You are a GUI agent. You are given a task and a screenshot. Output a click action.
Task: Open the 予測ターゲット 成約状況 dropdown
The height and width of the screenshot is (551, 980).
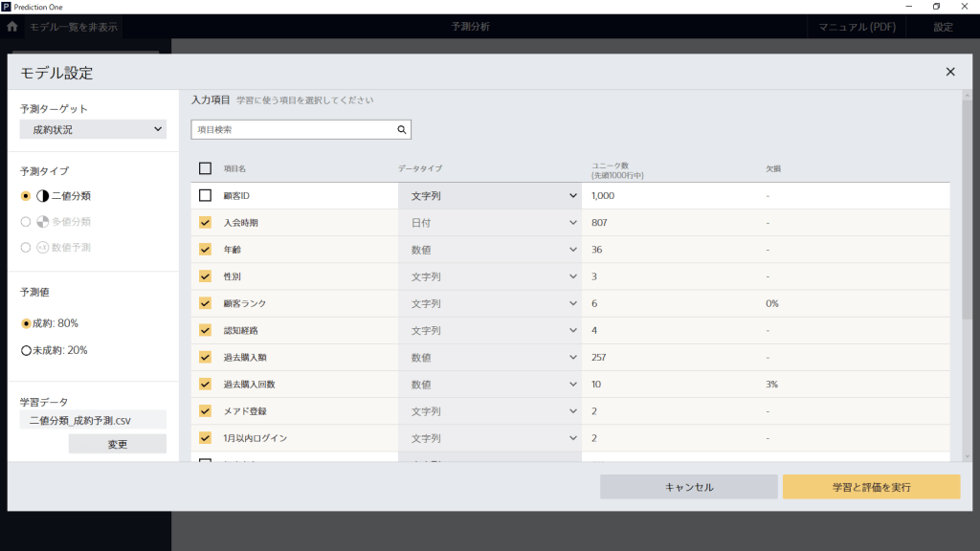tap(93, 129)
